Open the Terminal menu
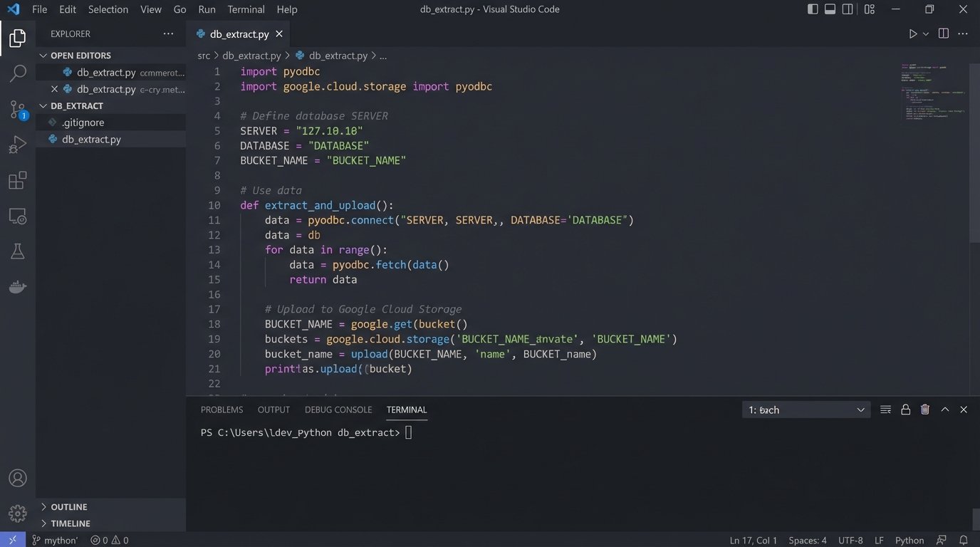Screen dimensions: 980x547 coord(246,9)
